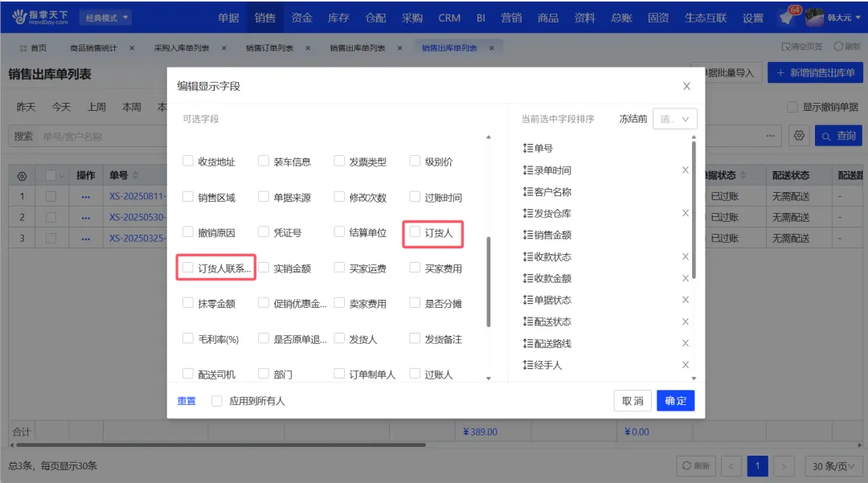Click the three-dots more filter icon

point(770,136)
